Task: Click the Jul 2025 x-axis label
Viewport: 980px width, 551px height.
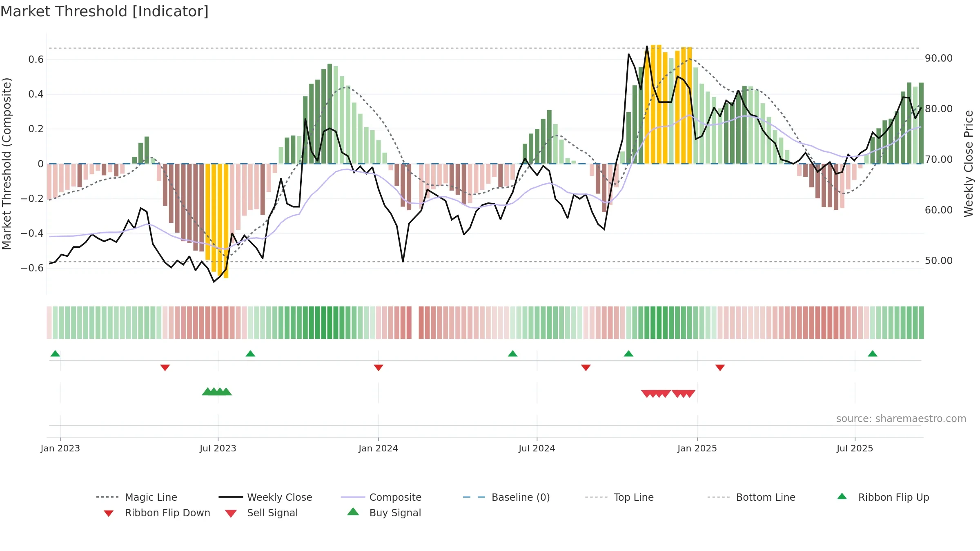Action: pos(855,448)
